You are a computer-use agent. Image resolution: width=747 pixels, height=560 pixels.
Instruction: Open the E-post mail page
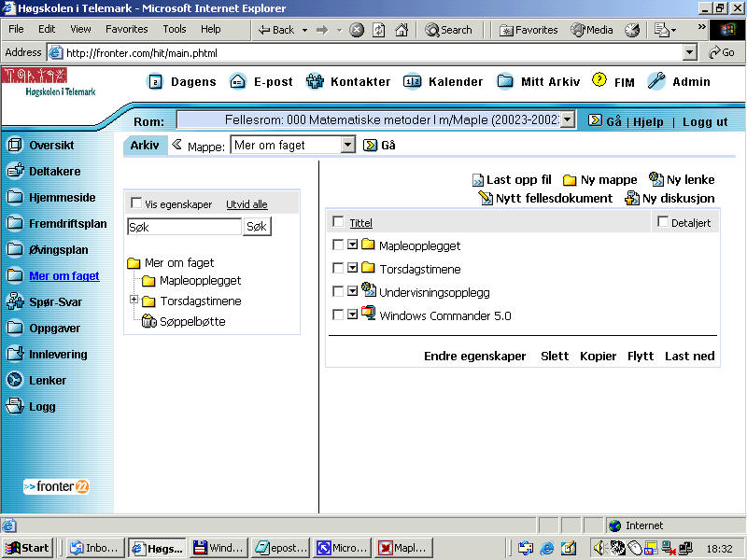(x=261, y=82)
